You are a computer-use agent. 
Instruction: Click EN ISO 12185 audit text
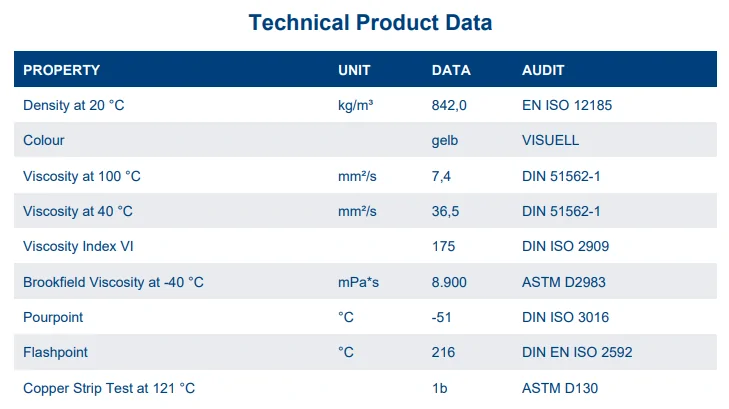point(567,105)
